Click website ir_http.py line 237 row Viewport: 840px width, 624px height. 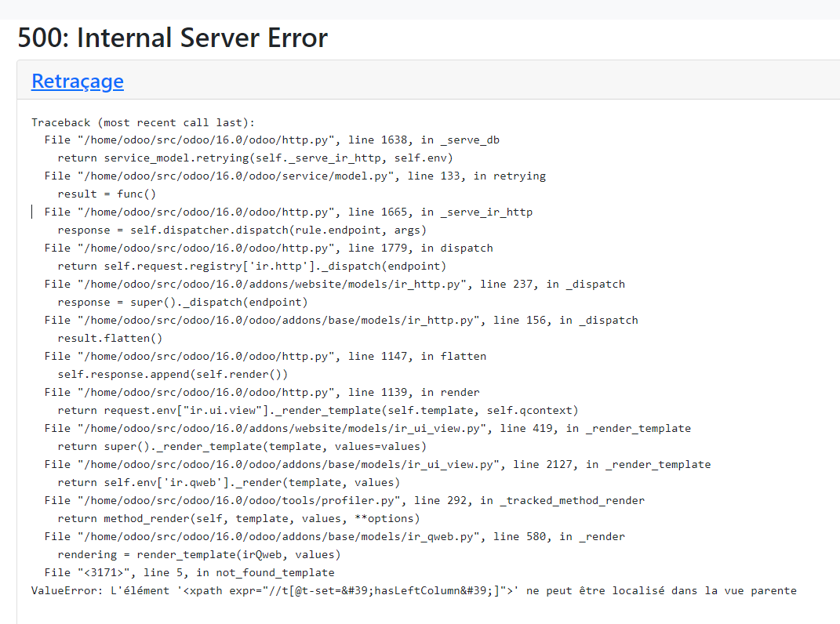click(x=335, y=285)
